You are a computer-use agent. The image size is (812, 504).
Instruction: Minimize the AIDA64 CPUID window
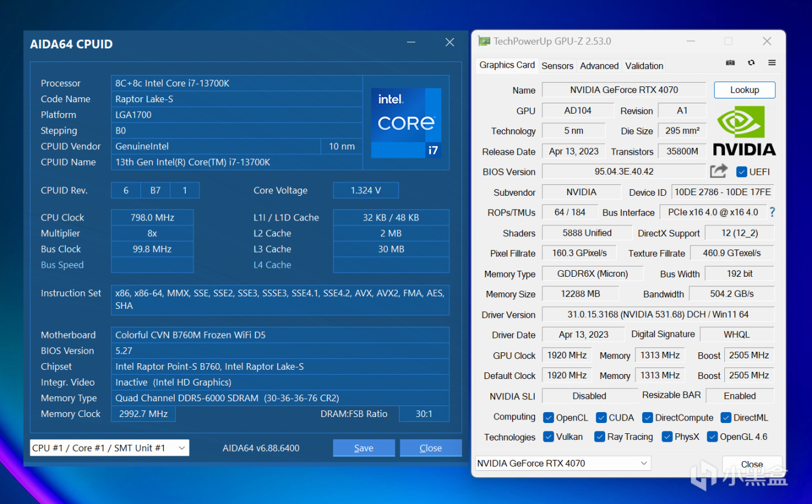411,43
